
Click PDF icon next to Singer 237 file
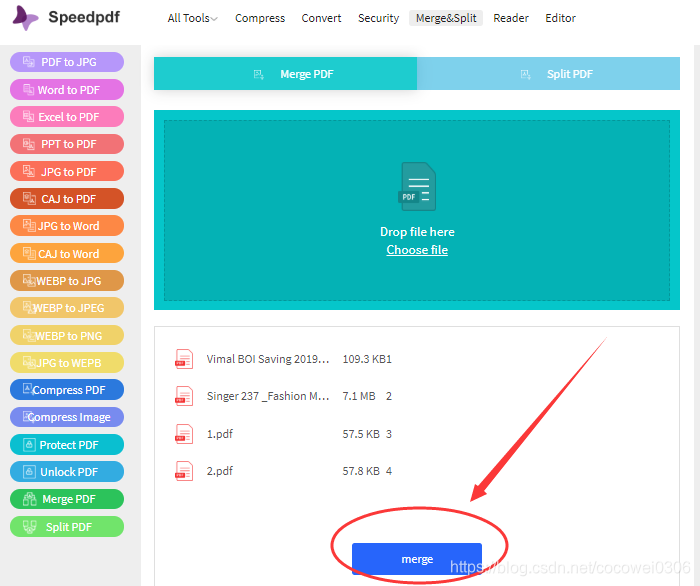(184, 396)
